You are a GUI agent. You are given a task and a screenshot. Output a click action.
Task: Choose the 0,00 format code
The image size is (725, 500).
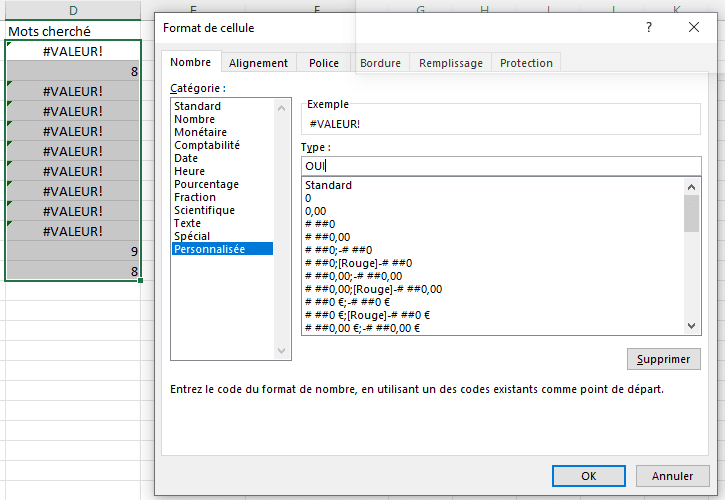point(315,211)
